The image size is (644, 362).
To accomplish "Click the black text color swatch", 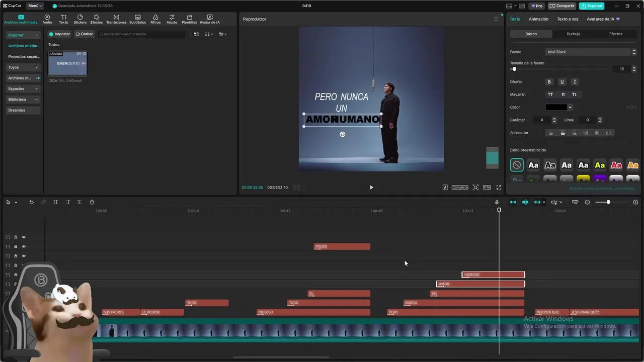I will [x=556, y=107].
